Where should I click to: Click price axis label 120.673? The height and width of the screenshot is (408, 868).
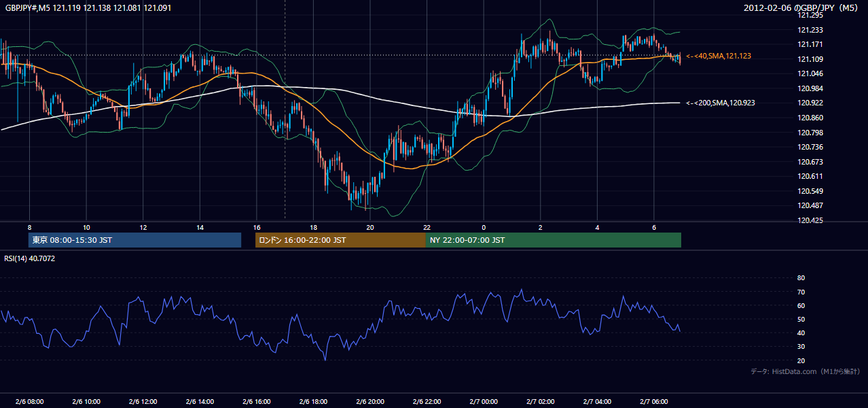click(x=810, y=162)
